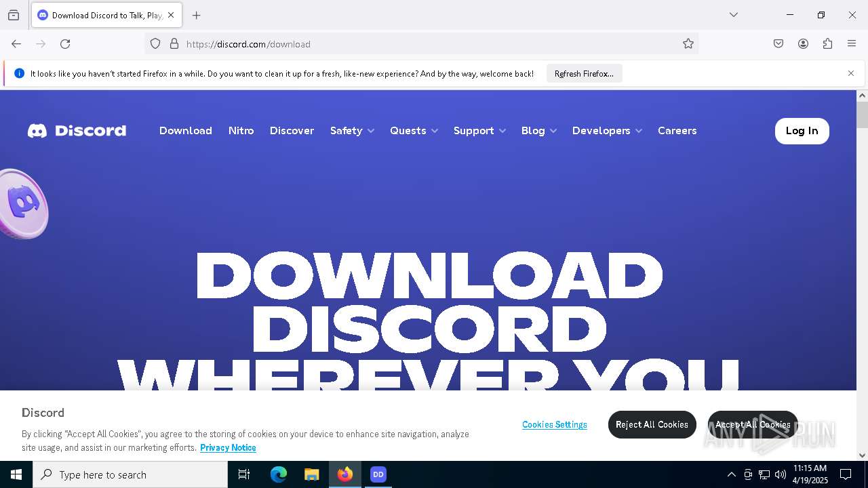This screenshot has width=868, height=488.
Task: Dismiss the Firefox refresh notification
Action: (x=851, y=73)
